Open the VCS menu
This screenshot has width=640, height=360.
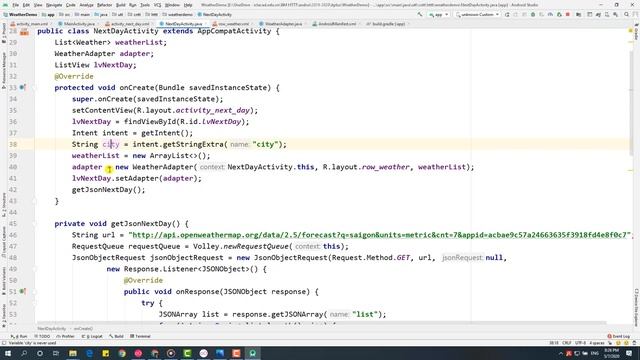157,5
